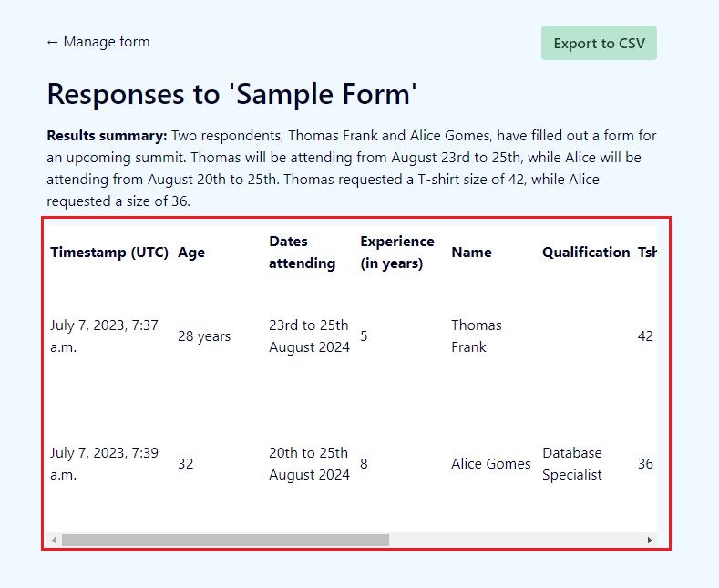Click the Database Specialist qualification cell
Image resolution: width=719 pixels, height=588 pixels.
[x=572, y=464]
